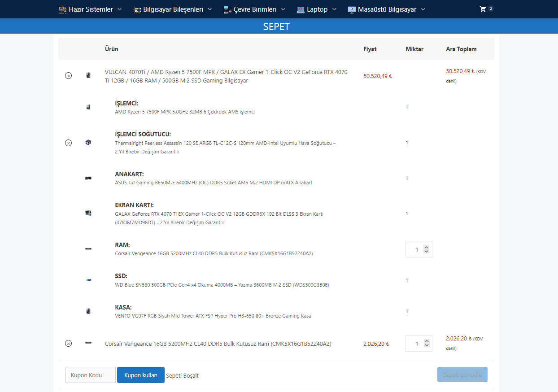Image resolution: width=558 pixels, height=392 pixels.
Task: Click the 50.520,49 ₺ price in Fiyat column
Action: (378, 76)
